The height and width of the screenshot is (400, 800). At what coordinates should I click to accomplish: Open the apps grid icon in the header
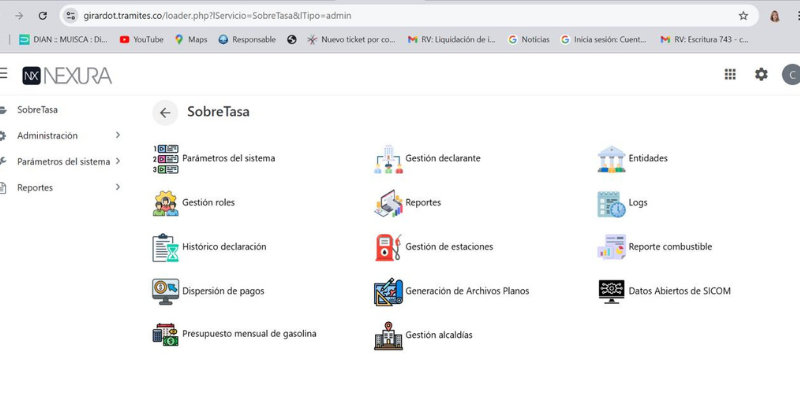pos(730,74)
